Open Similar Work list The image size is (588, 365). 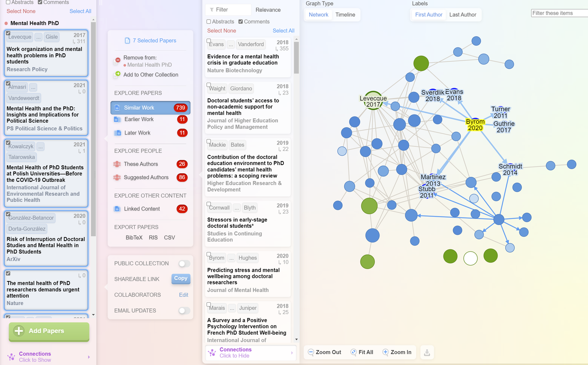pyautogui.click(x=151, y=108)
